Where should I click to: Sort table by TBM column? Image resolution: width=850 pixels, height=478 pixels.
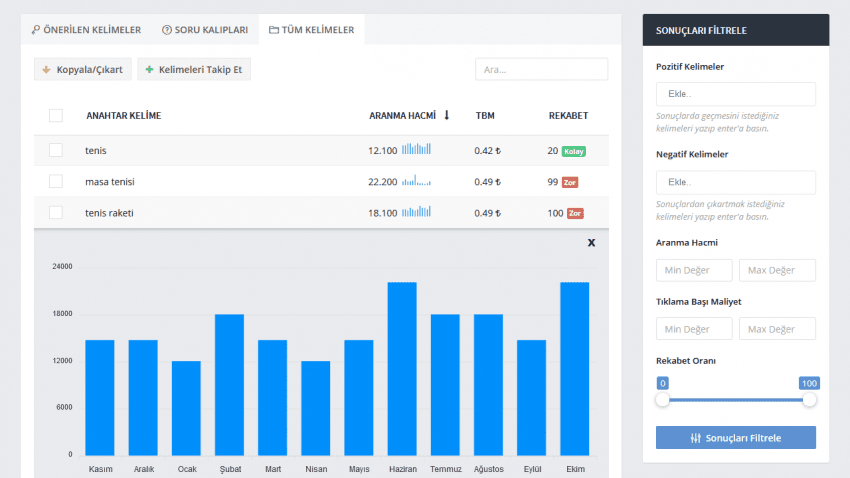pyautogui.click(x=485, y=115)
